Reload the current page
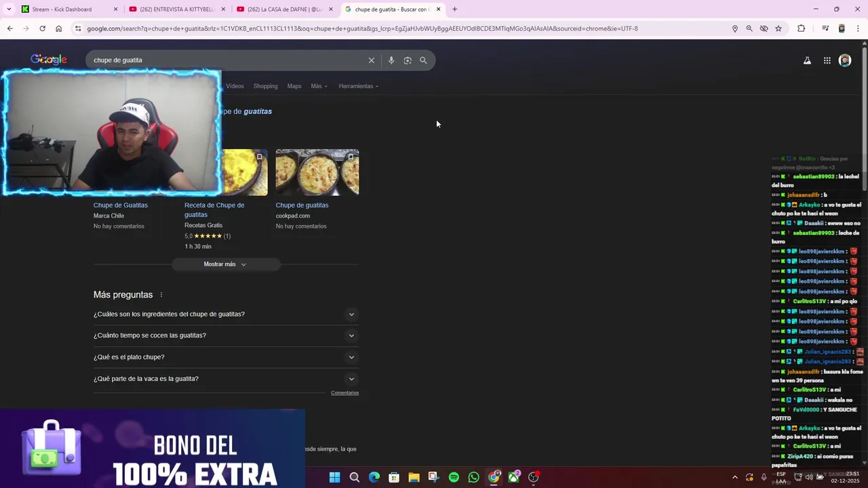The height and width of the screenshot is (488, 868). tap(42, 28)
